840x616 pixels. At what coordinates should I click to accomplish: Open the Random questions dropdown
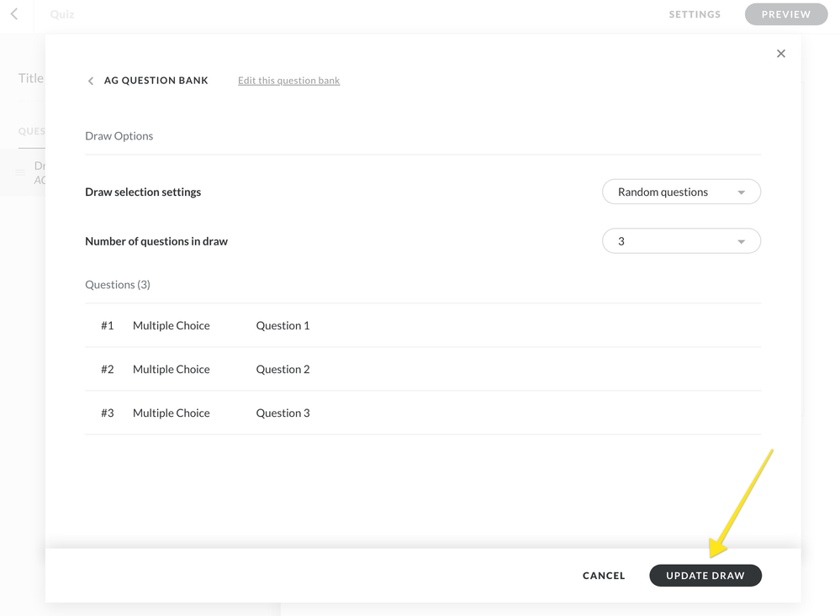tap(681, 192)
